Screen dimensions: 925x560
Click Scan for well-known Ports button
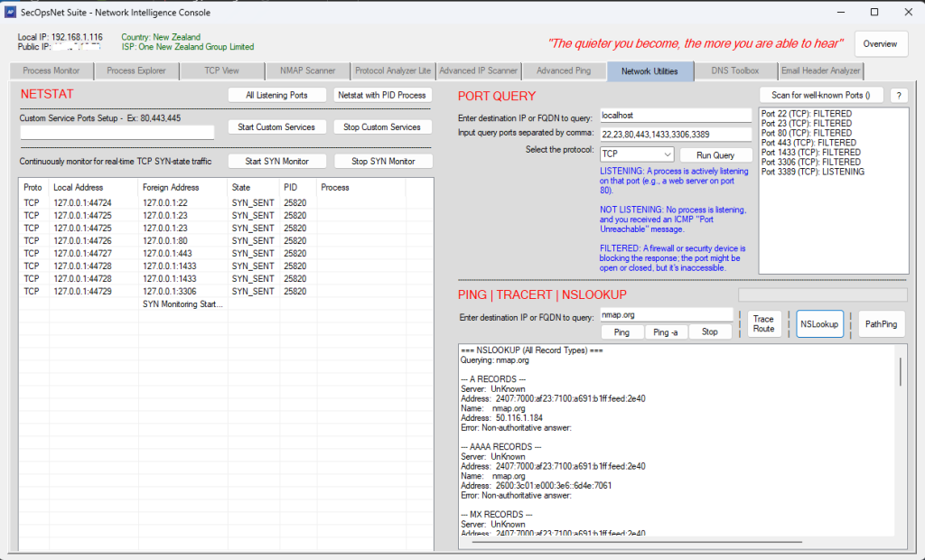tap(821, 95)
